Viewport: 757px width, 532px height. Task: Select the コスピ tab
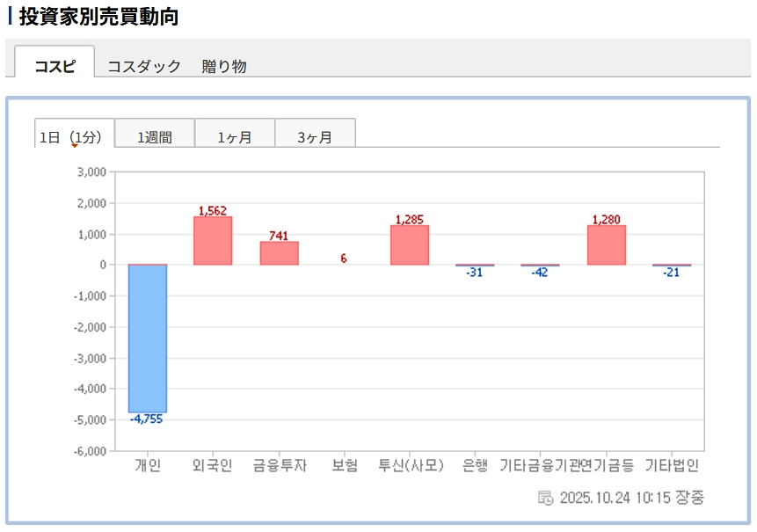pyautogui.click(x=55, y=66)
